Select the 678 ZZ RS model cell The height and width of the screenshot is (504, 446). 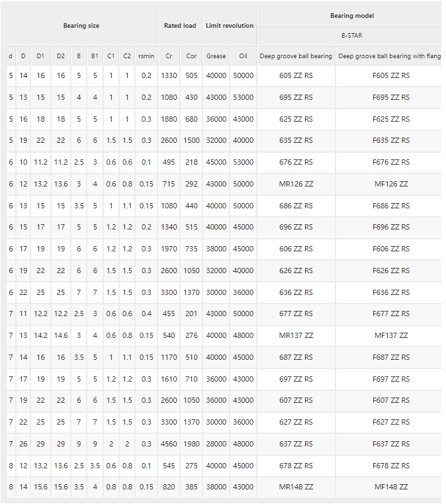point(296,466)
